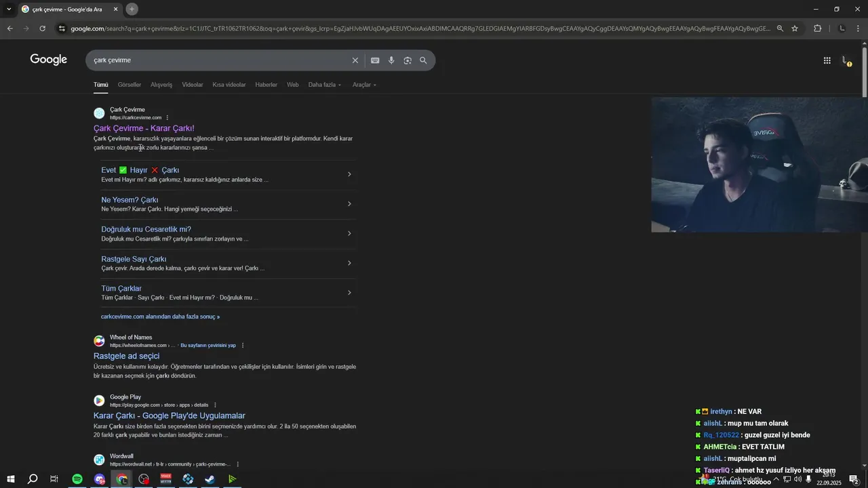Open Steam from the taskbar
This screenshot has width=868, height=488.
(x=210, y=479)
